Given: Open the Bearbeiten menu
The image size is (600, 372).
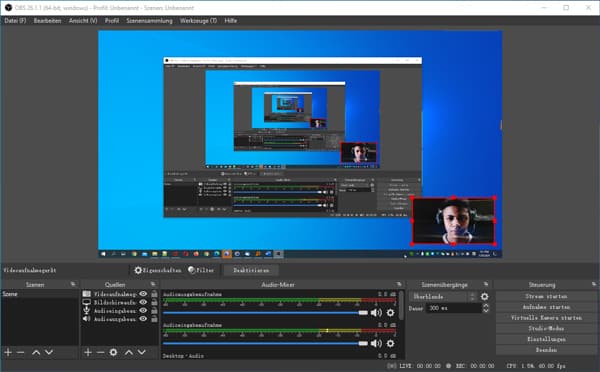Looking at the screenshot, I should (x=47, y=21).
